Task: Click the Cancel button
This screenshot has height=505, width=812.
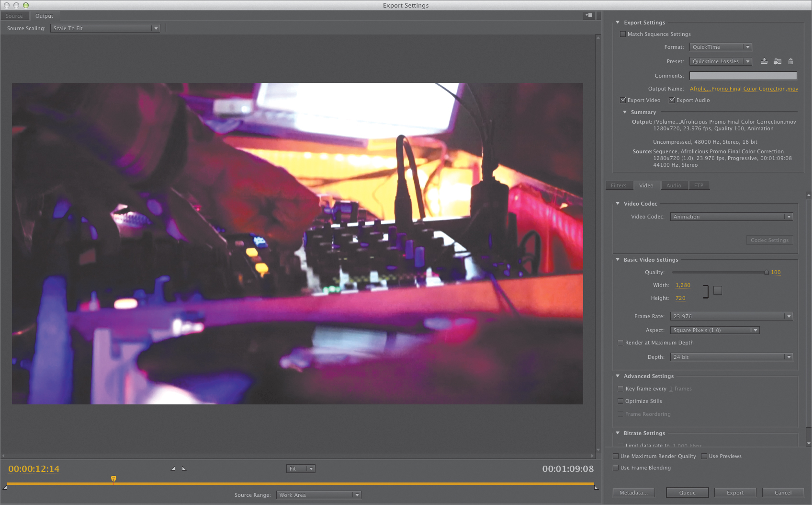Action: (x=783, y=493)
